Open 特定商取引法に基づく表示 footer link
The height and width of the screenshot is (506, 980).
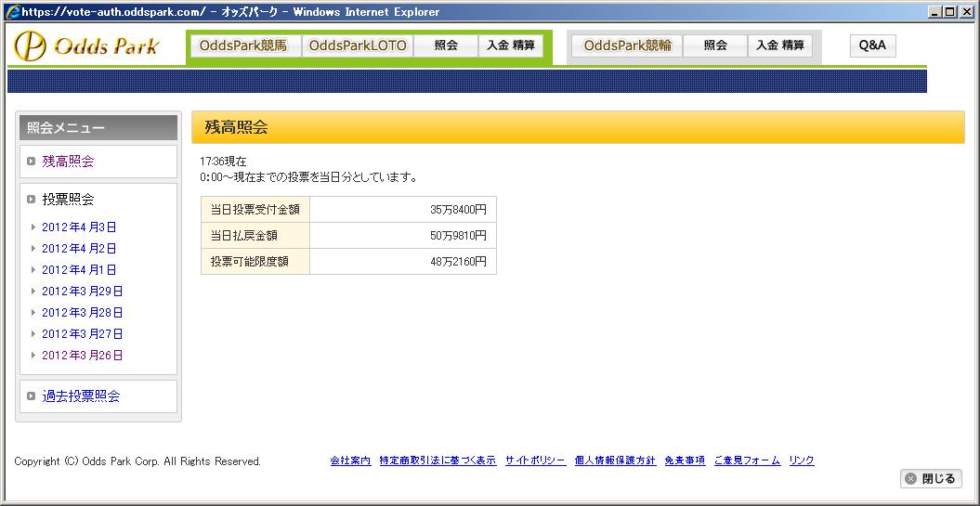point(438,461)
